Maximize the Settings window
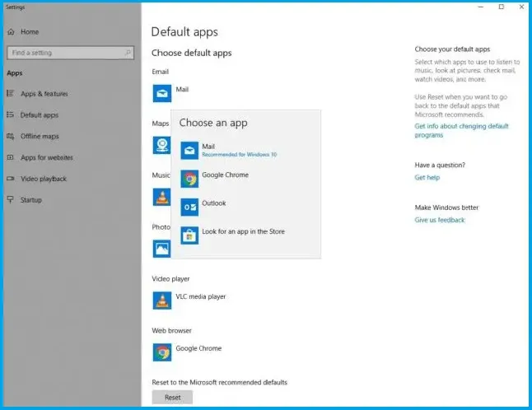532x410 pixels. pos(502,7)
